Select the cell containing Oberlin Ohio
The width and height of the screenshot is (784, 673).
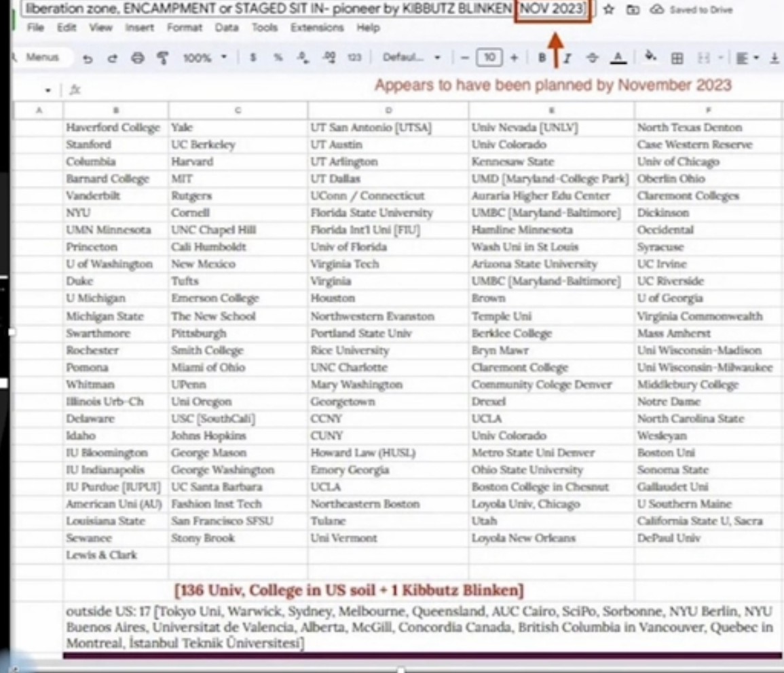point(708,178)
